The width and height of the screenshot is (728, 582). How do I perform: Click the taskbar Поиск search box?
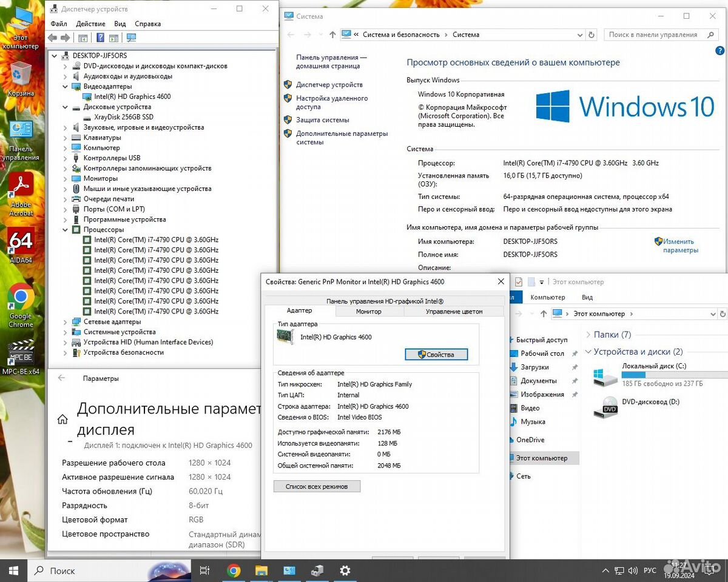(109, 570)
